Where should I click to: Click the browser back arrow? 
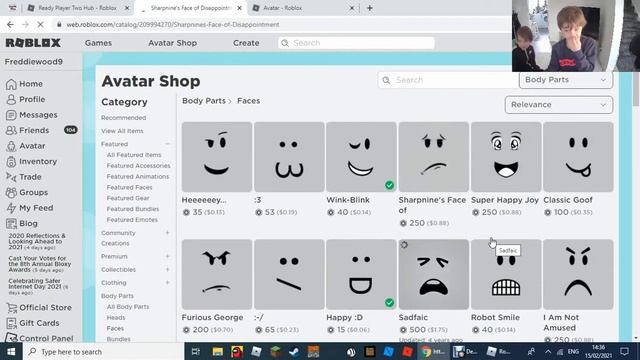coord(10,24)
